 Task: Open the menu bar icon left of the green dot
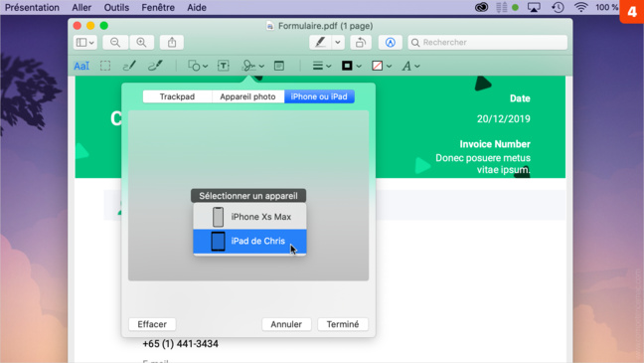pyautogui.click(x=502, y=7)
